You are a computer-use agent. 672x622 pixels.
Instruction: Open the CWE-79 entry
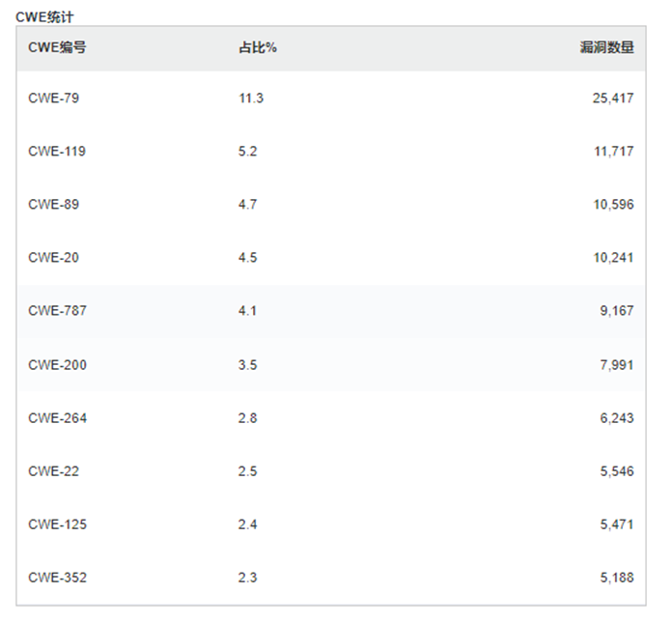tap(53, 99)
